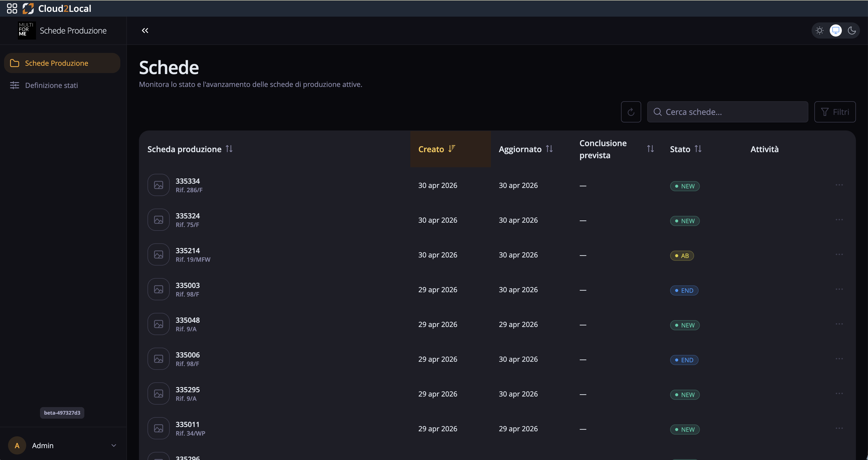Open Schede Produzione in sidebar

point(62,63)
